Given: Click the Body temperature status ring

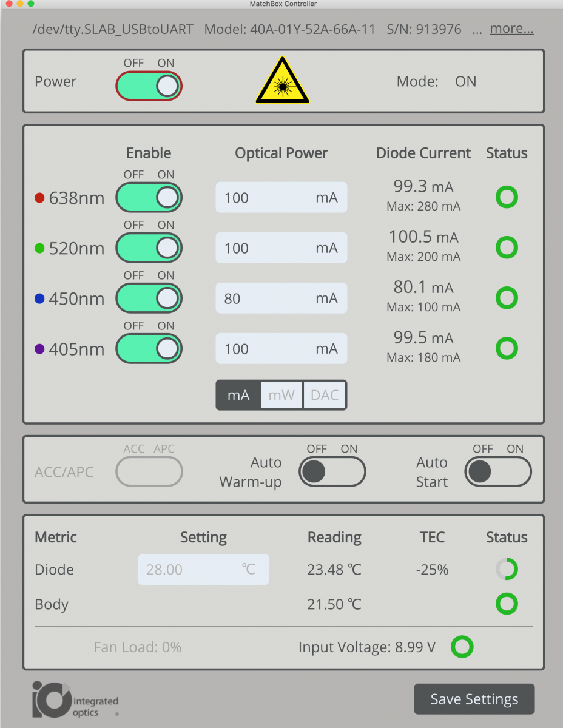Looking at the screenshot, I should tap(507, 604).
